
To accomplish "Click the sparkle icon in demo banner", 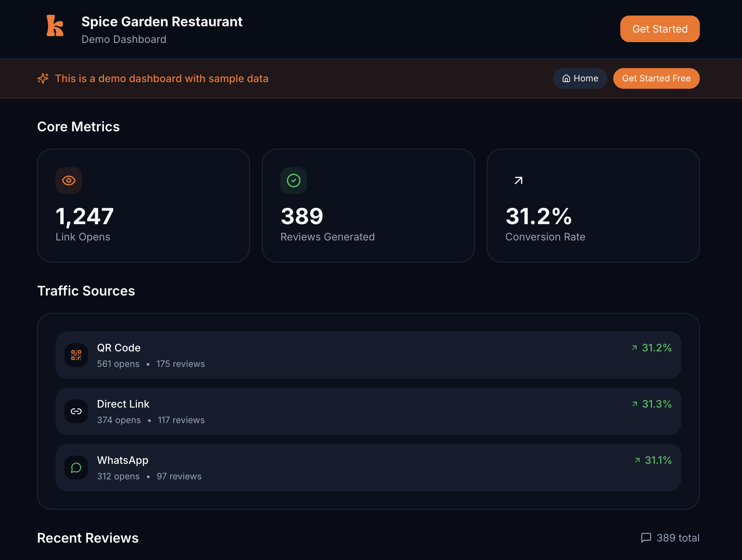I will click(43, 78).
